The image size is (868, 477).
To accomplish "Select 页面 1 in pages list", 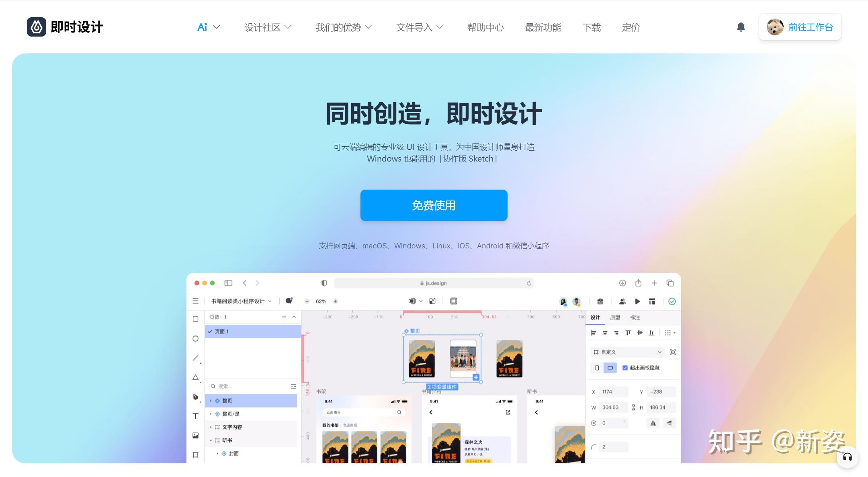I will pos(253,332).
